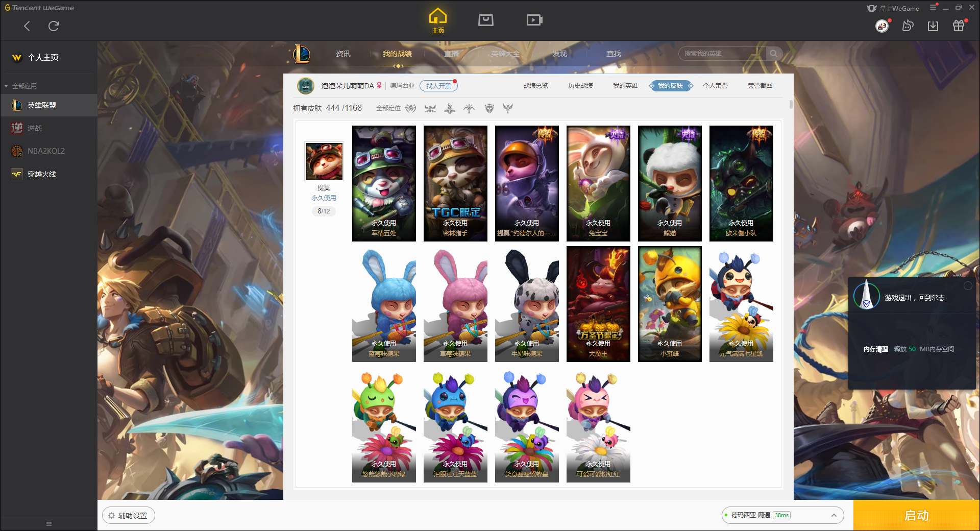Select NBA2KOL2 in the app list
The image size is (980, 531).
(48, 151)
